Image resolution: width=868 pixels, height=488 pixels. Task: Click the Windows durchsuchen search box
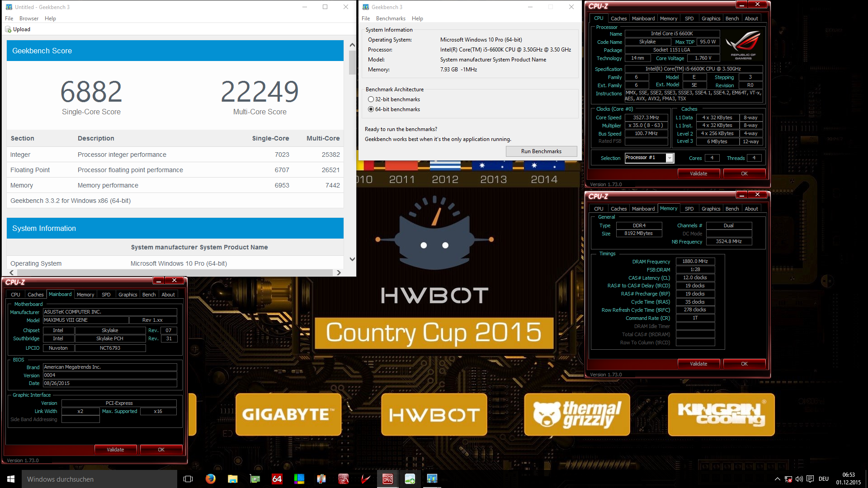point(99,479)
